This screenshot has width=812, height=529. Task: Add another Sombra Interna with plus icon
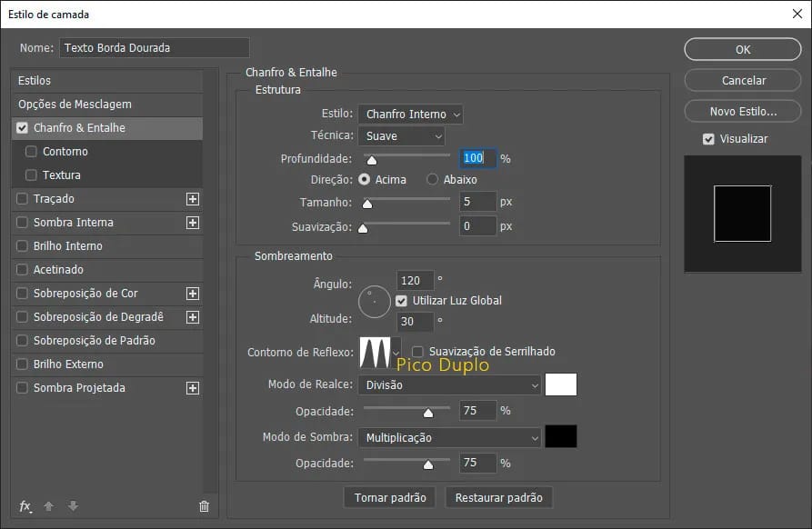pos(193,223)
